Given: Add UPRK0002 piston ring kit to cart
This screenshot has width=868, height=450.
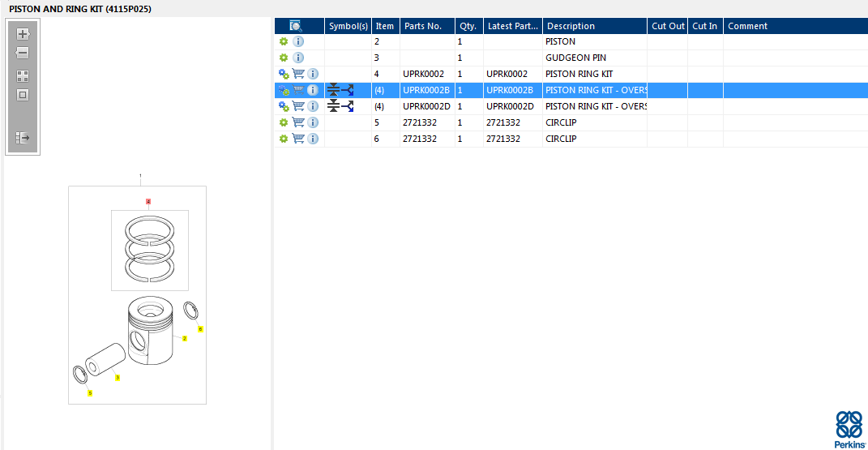Looking at the screenshot, I should point(298,74).
